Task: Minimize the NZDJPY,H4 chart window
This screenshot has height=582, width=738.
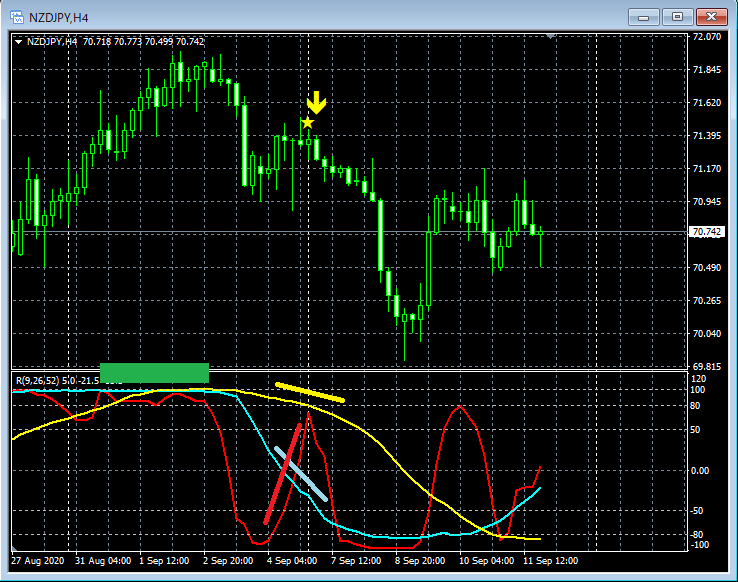Action: tap(643, 17)
